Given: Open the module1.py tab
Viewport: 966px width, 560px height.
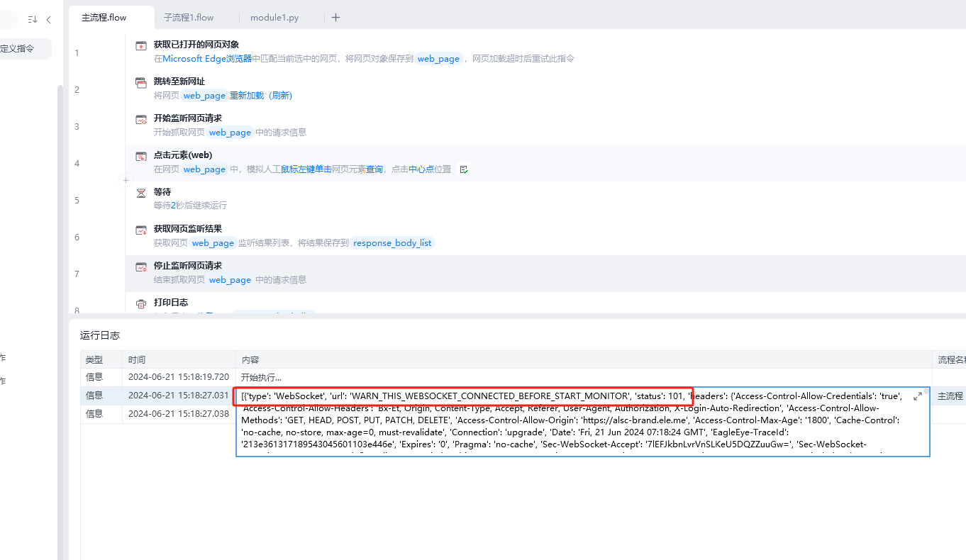Looking at the screenshot, I should pyautogui.click(x=274, y=18).
